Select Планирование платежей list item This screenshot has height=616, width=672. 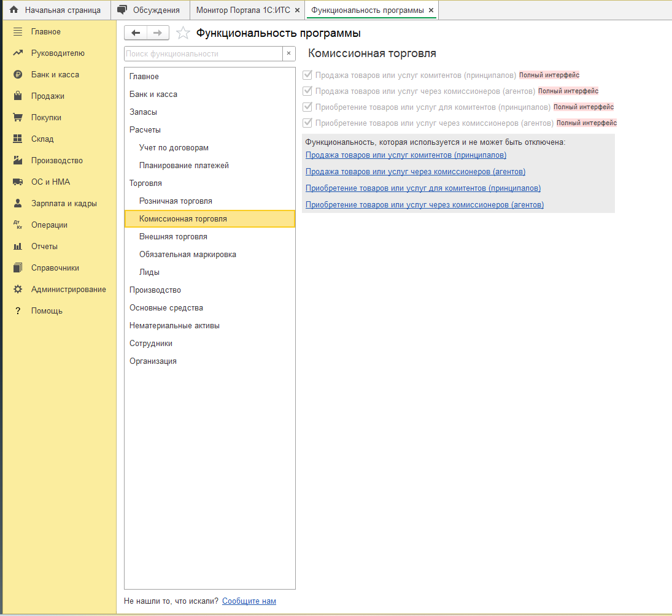209,166
